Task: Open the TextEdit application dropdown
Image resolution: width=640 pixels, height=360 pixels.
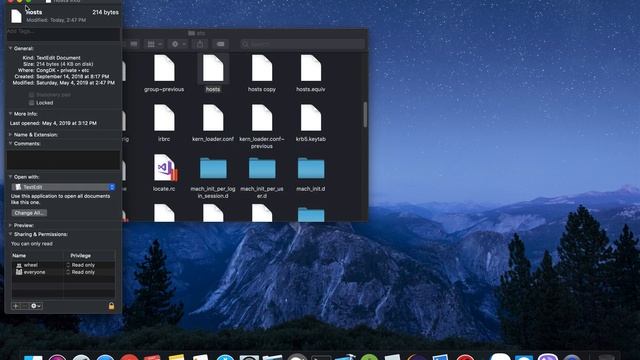Action: point(63,187)
